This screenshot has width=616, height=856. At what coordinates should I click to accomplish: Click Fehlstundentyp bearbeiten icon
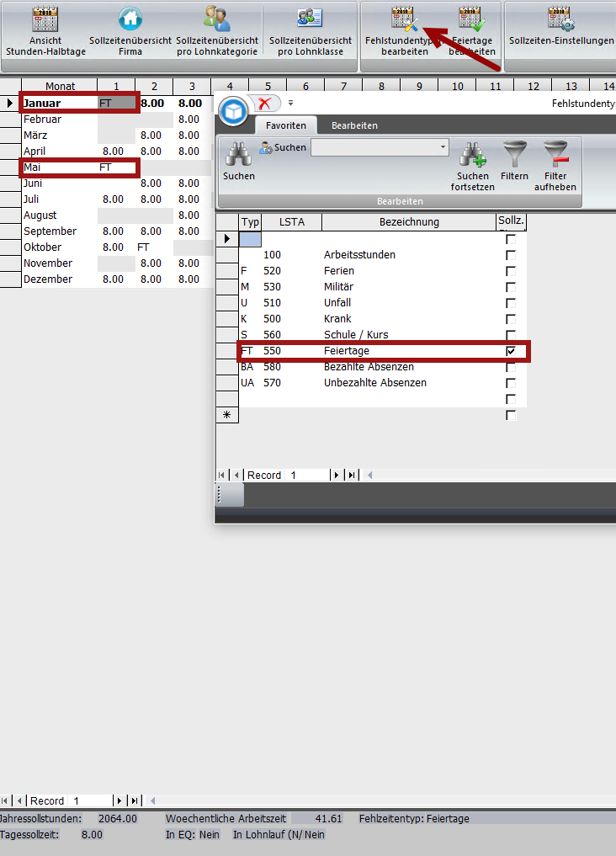[x=402, y=20]
